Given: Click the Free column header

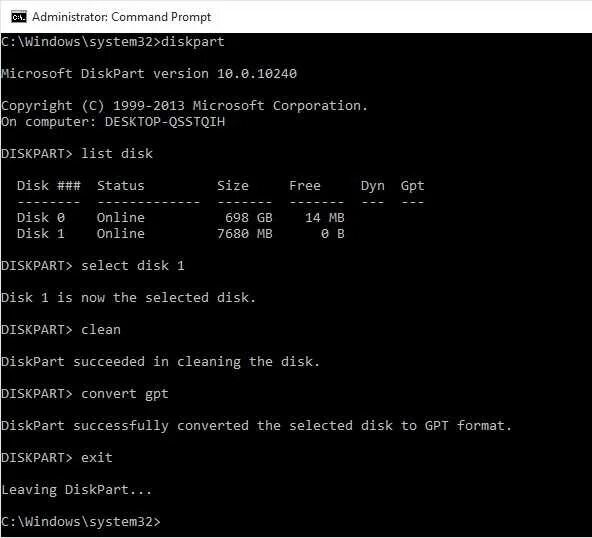Looking at the screenshot, I should (x=305, y=185).
